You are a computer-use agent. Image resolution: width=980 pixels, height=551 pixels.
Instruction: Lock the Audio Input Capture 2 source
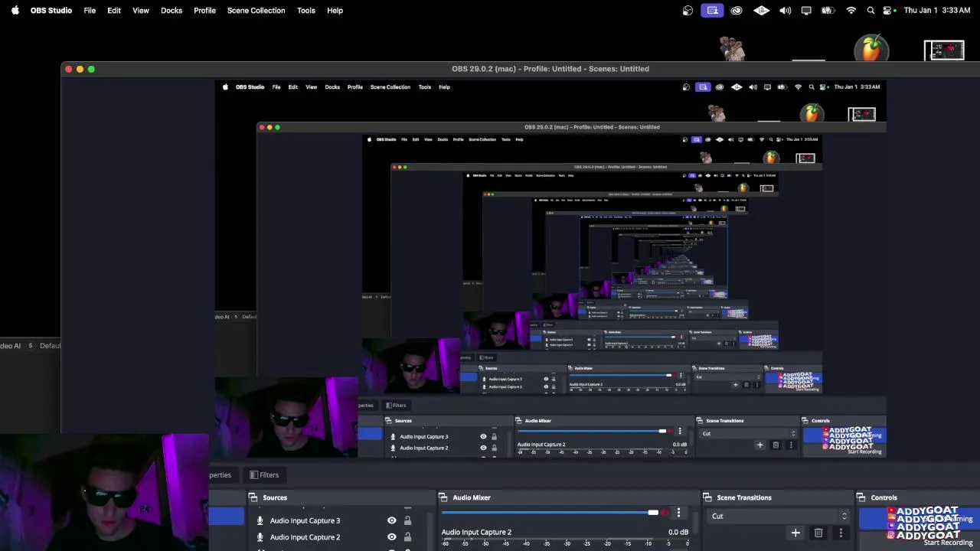(x=407, y=537)
